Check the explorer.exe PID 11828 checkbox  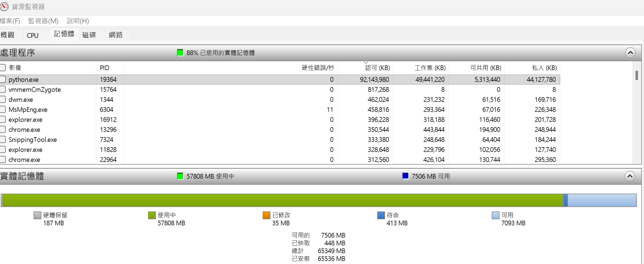3,149
